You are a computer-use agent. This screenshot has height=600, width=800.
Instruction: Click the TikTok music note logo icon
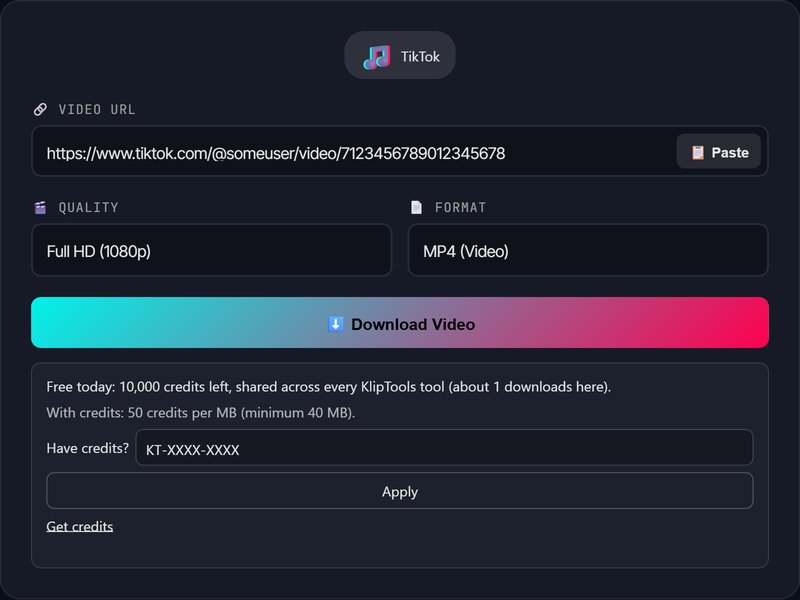(377, 56)
